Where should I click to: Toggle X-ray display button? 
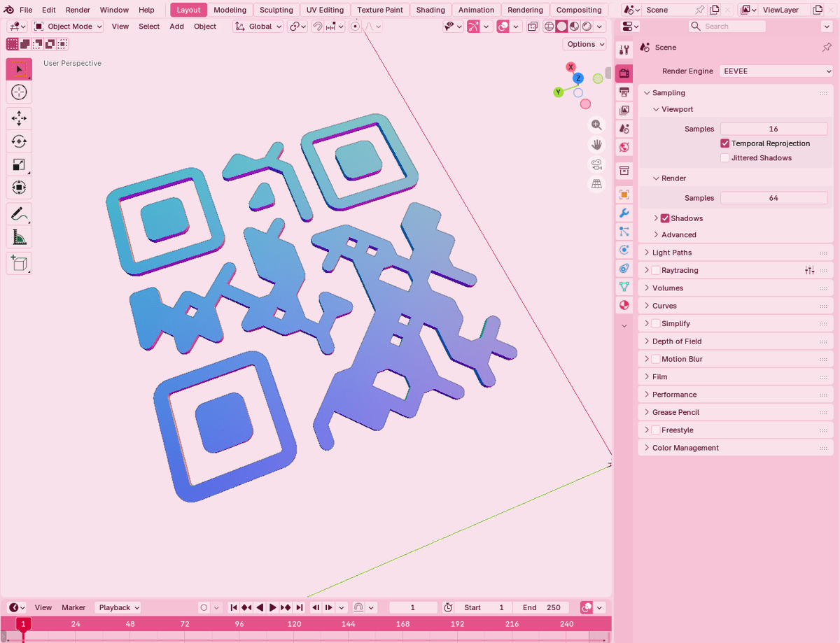click(533, 27)
